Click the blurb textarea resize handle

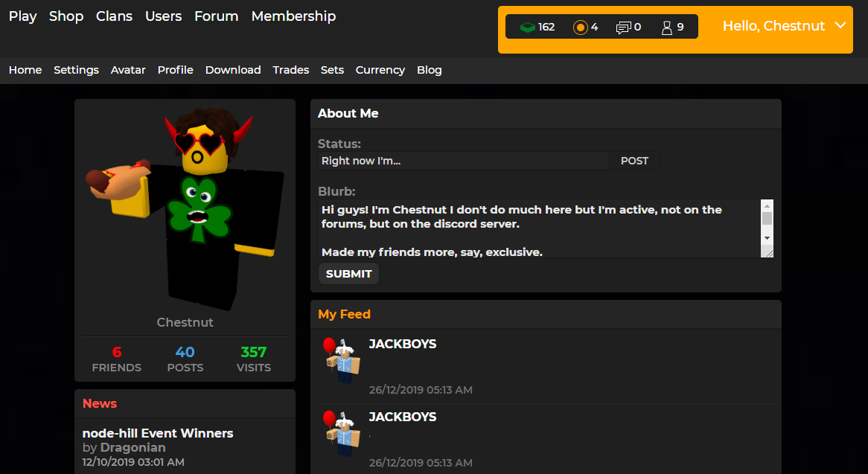point(768,252)
